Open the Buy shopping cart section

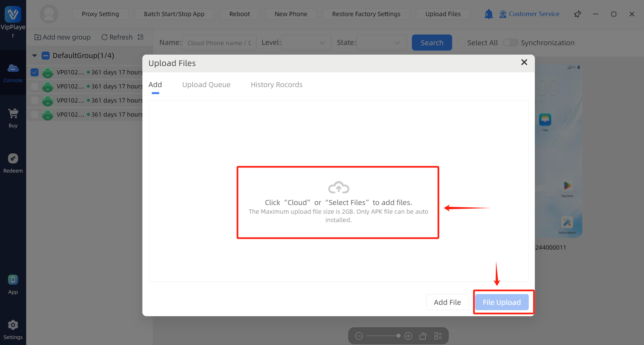[13, 114]
